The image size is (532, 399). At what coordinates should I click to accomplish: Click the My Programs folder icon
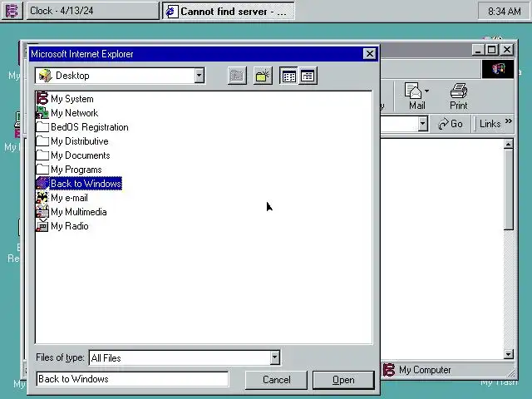click(x=42, y=170)
